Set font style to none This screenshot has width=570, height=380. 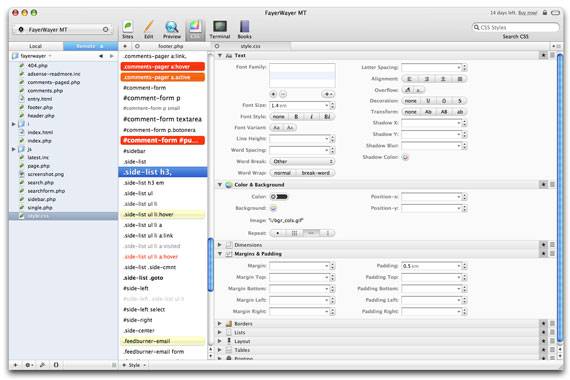click(x=279, y=117)
